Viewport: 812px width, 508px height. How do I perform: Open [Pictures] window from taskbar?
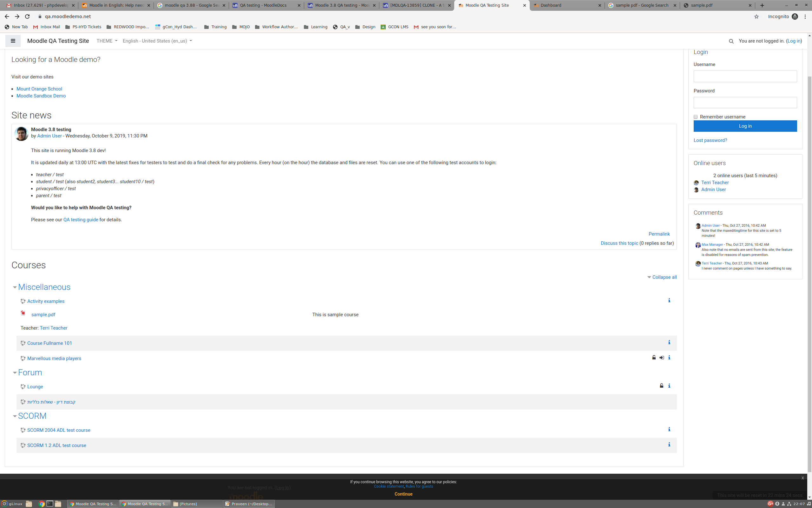(197, 504)
